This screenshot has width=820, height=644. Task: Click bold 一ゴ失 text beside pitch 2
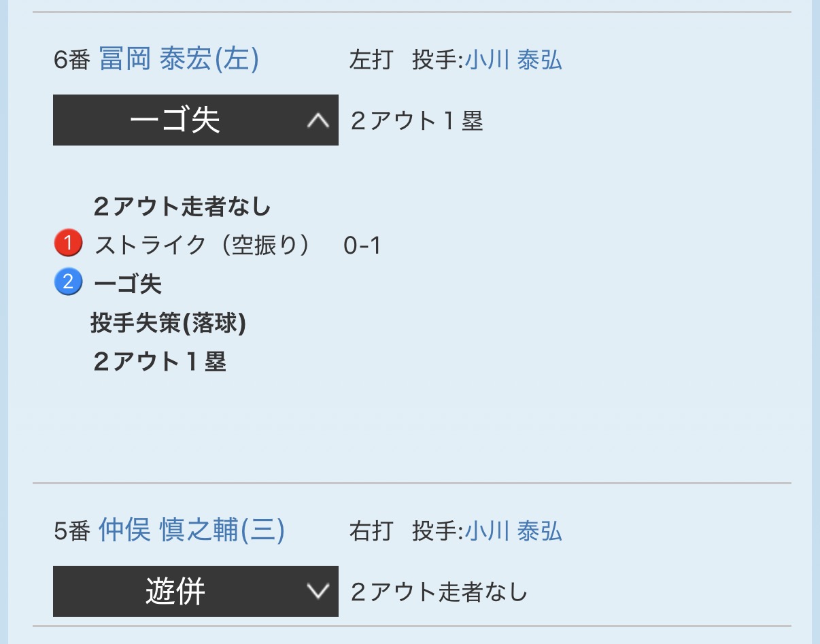coord(128,284)
